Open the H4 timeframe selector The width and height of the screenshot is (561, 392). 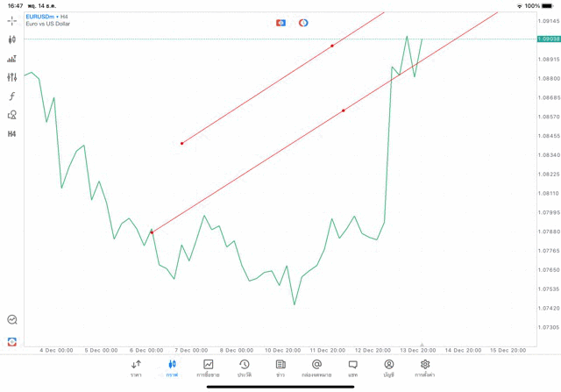(12, 134)
